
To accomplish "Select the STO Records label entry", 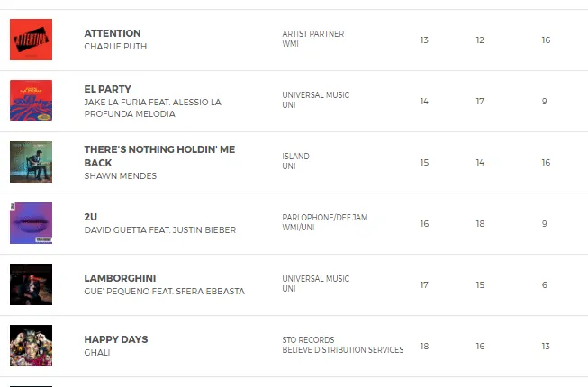I will pyautogui.click(x=308, y=340).
